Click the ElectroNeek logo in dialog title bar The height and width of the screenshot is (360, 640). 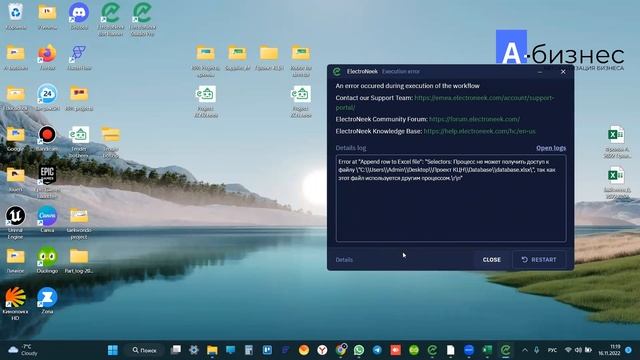(337, 71)
